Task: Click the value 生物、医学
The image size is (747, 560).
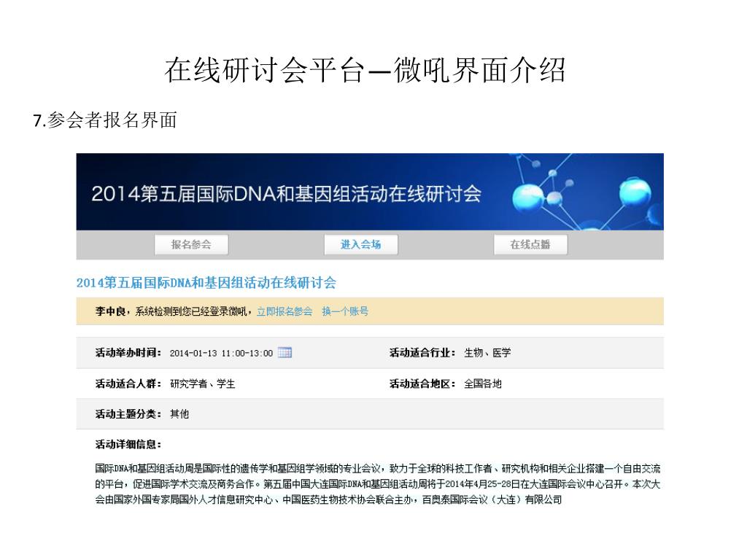Action: (487, 353)
